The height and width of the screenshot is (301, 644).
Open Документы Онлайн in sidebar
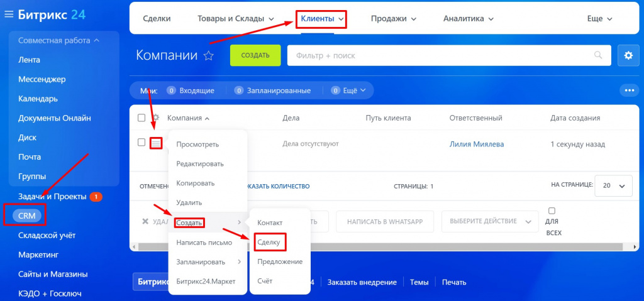(55, 118)
